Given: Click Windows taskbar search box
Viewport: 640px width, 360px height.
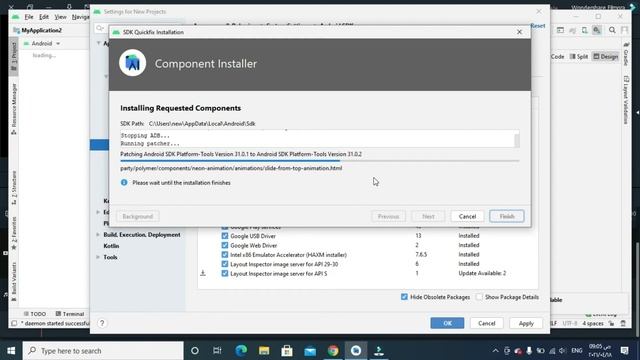Looking at the screenshot, I should [x=103, y=351].
